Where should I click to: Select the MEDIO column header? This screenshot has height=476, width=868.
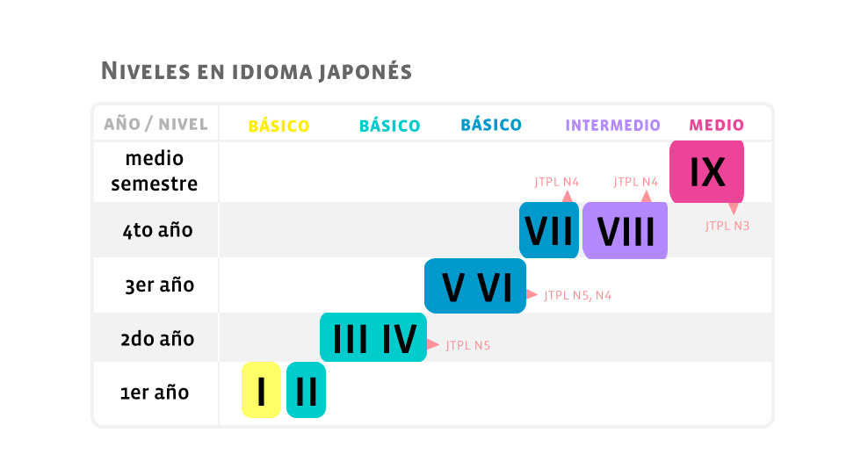click(x=716, y=125)
